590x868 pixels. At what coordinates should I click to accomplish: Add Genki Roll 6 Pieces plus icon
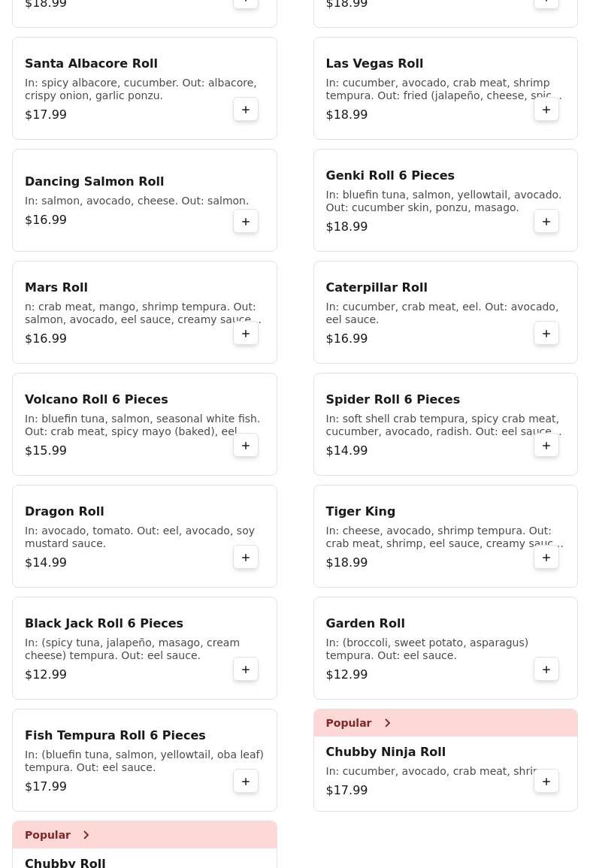[546, 222]
